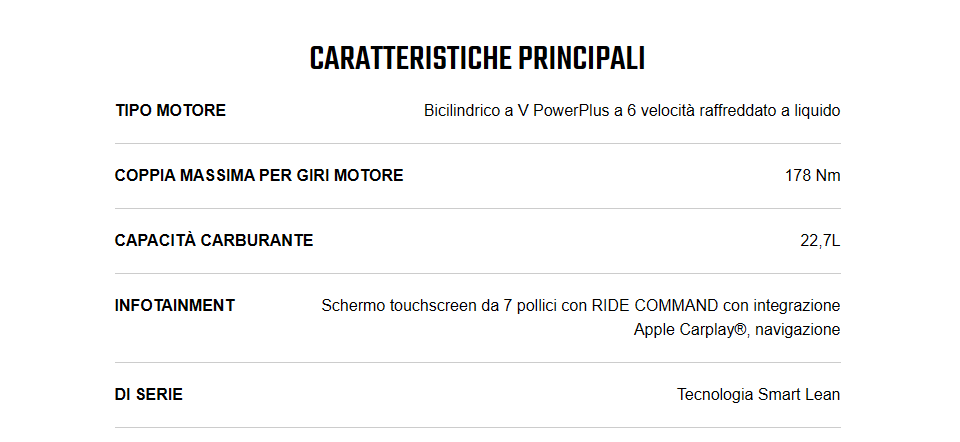Screen dimensions: 960x442
Task: Click the 178 Nm torque value
Action: [812, 176]
